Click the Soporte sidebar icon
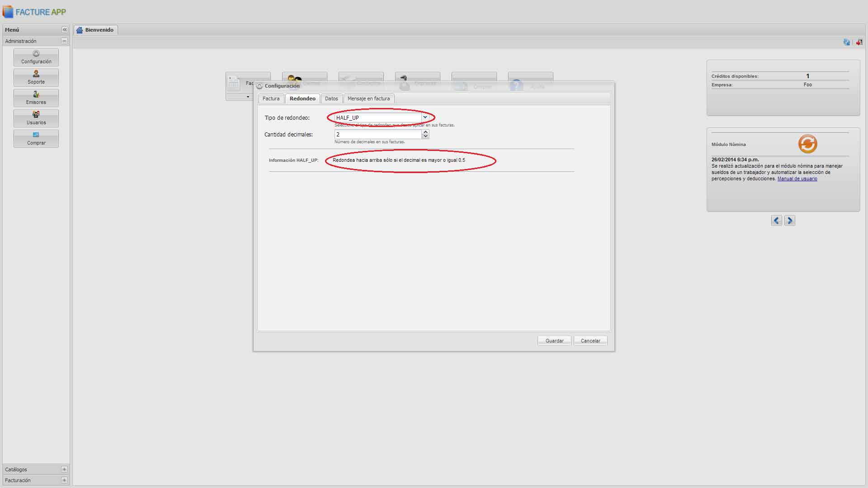This screenshot has height=488, width=868. click(36, 77)
